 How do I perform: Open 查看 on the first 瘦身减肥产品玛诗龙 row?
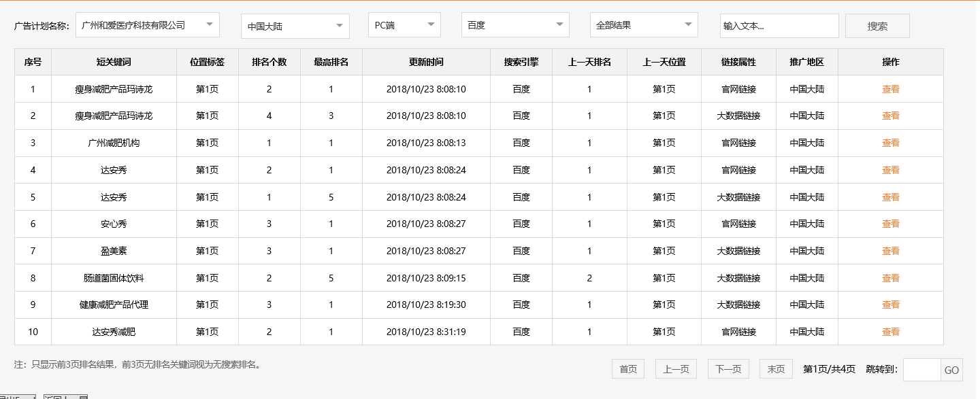point(890,88)
